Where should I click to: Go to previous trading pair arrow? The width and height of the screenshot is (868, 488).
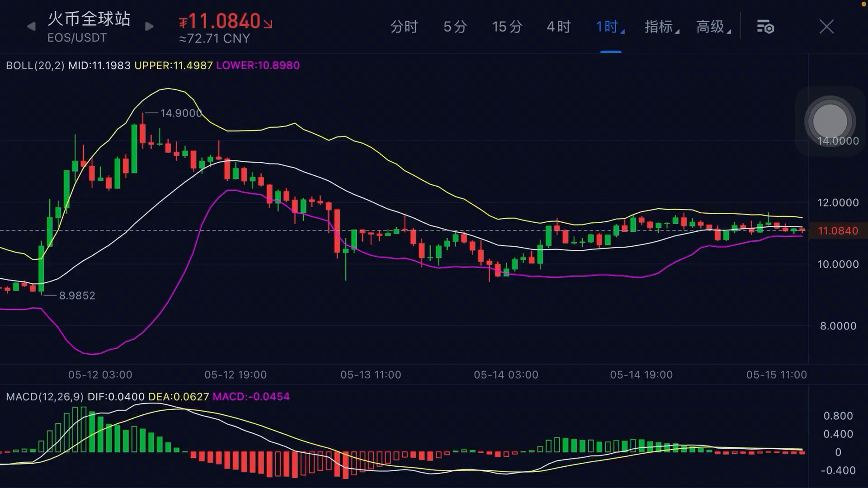(x=31, y=27)
